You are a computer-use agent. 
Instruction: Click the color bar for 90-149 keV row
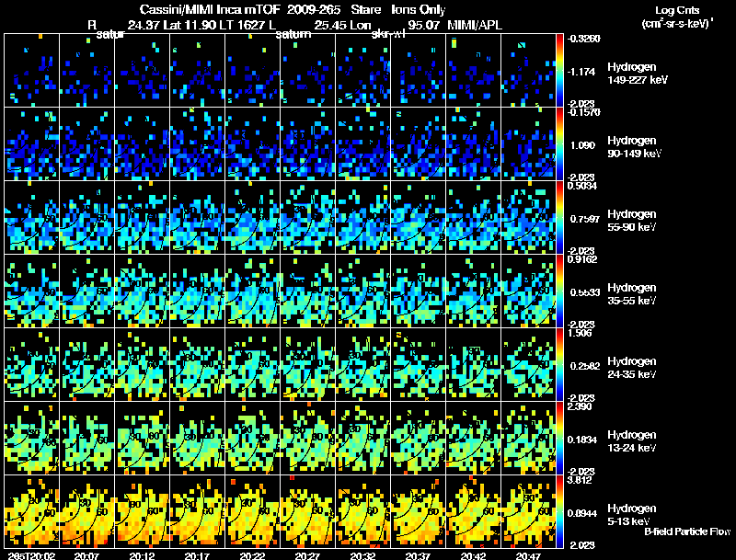(559, 144)
